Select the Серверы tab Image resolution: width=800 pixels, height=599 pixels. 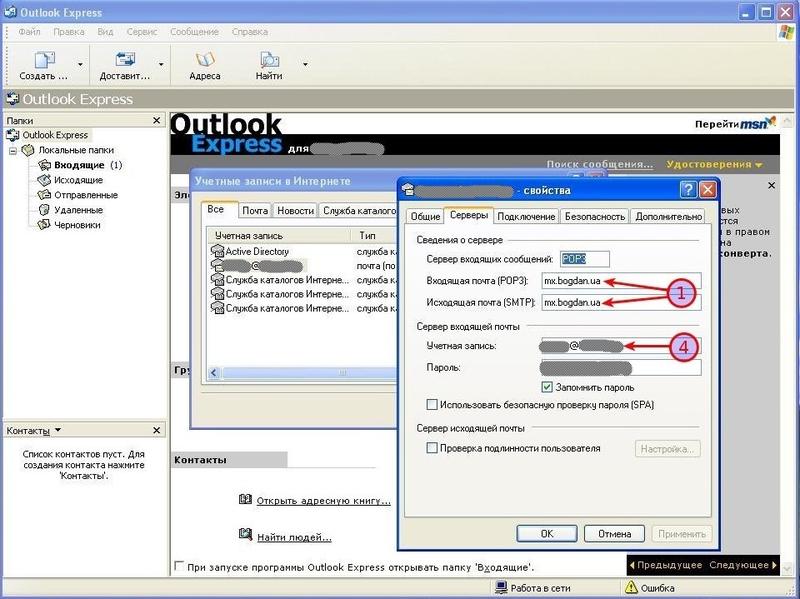(x=468, y=215)
